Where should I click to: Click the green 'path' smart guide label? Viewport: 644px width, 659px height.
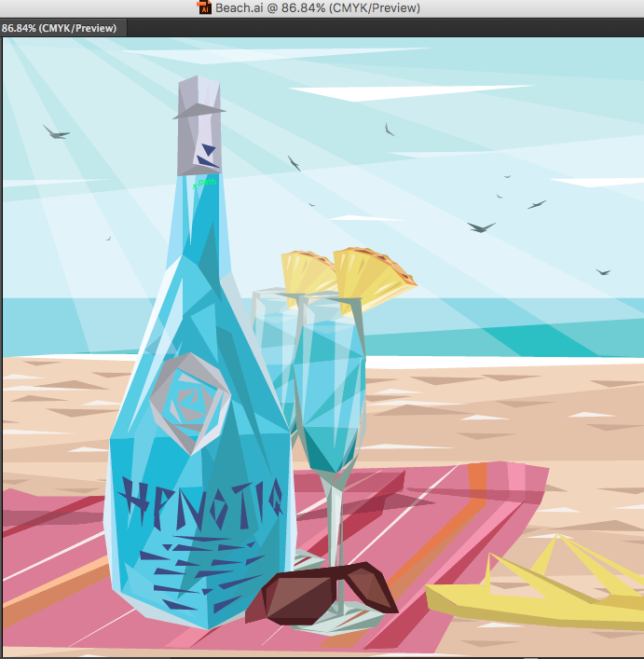coord(207,182)
